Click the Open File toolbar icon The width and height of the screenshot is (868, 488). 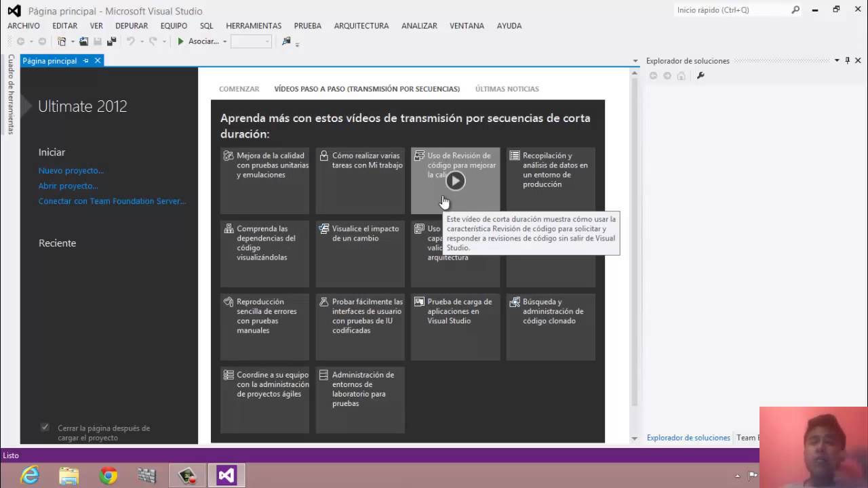pyautogui.click(x=84, y=41)
